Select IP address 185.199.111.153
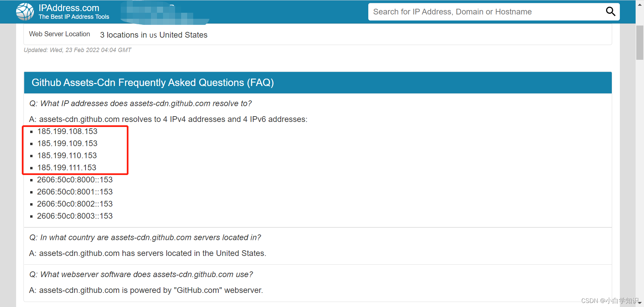Screen dimensions: 644x307 point(67,168)
